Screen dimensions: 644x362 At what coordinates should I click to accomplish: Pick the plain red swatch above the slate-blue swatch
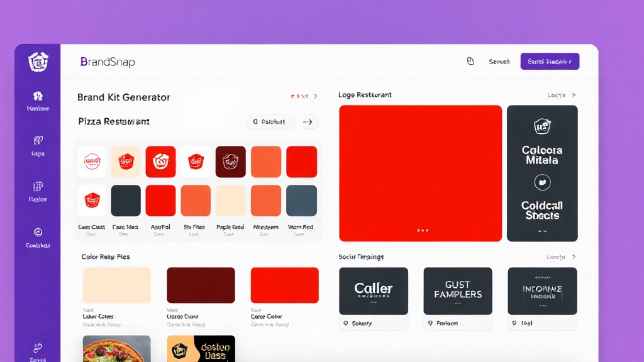(301, 162)
